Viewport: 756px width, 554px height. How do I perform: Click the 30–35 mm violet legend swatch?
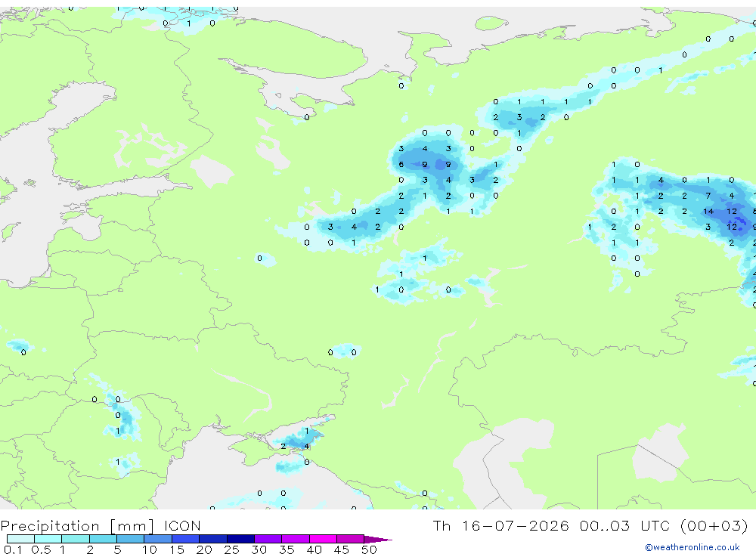[x=268, y=539]
